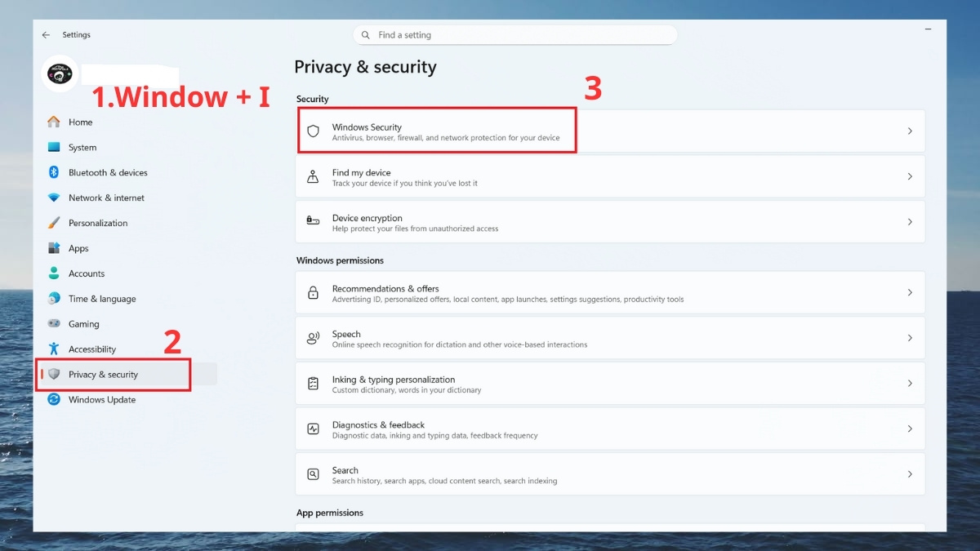Expand the Inking & typing personalization chevron

click(910, 384)
